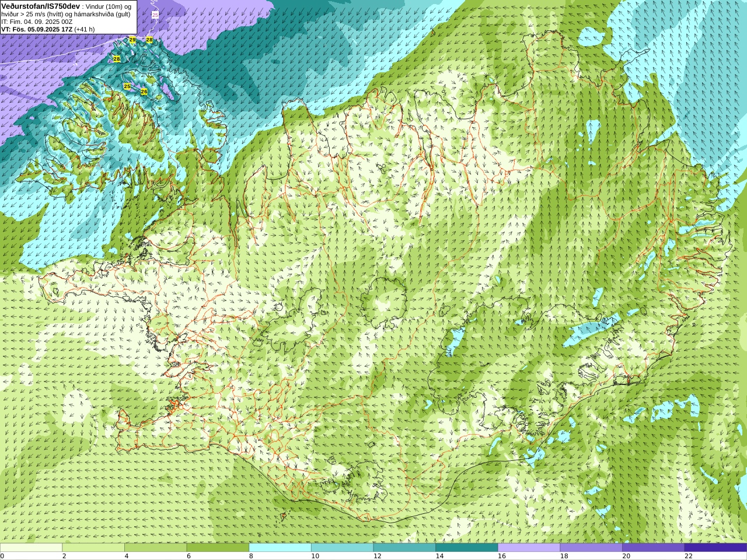Select the 2–4 yellow-green legend swatch

tap(93, 548)
